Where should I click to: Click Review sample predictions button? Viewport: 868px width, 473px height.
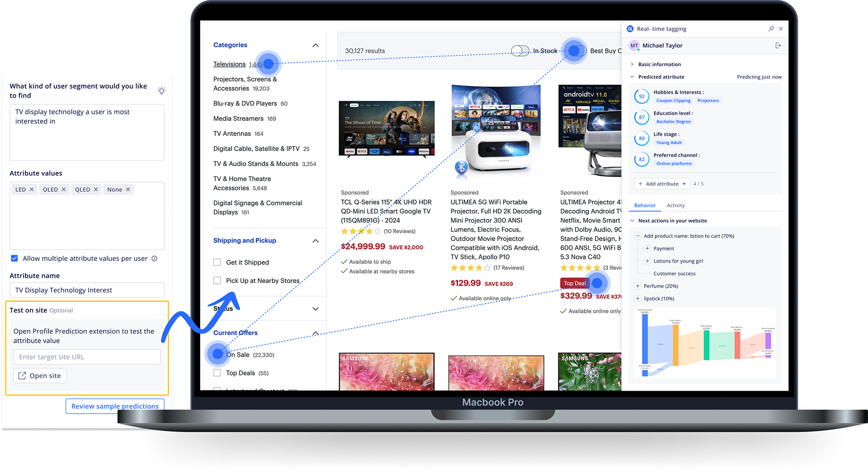[115, 406]
